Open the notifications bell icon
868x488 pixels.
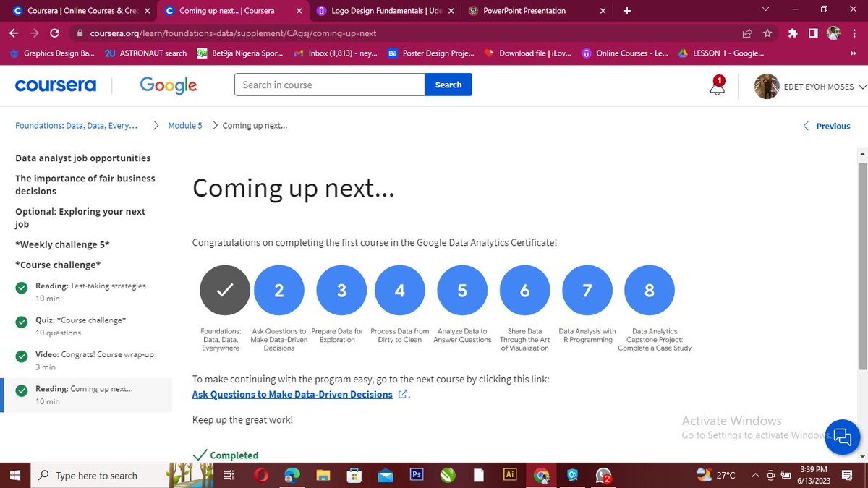(717, 86)
